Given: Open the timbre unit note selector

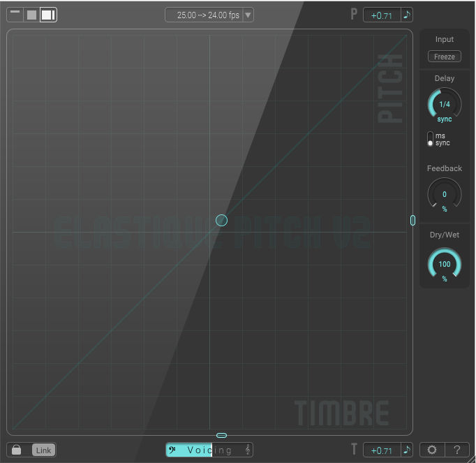Looking at the screenshot, I should click(408, 450).
